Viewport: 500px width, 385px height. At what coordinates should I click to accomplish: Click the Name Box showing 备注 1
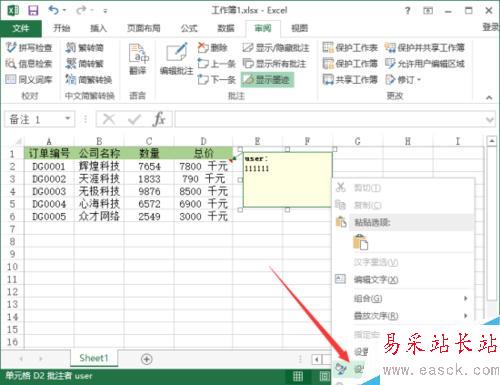(x=34, y=119)
